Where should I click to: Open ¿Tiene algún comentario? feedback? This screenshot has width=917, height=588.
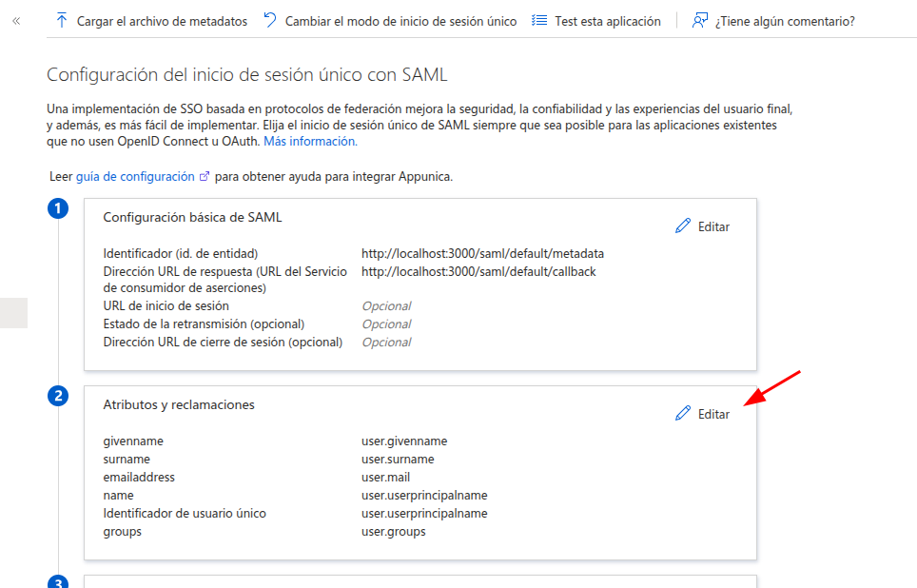pyautogui.click(x=785, y=21)
